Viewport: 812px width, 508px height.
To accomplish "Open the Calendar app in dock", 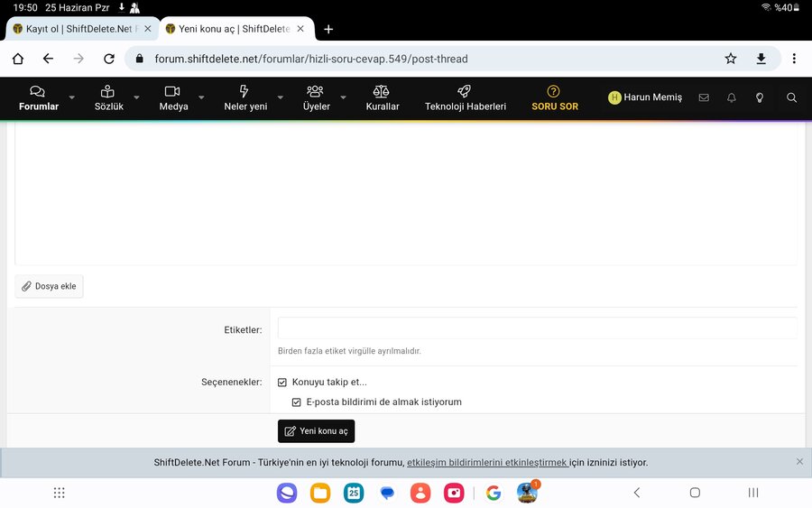I will pyautogui.click(x=354, y=493).
